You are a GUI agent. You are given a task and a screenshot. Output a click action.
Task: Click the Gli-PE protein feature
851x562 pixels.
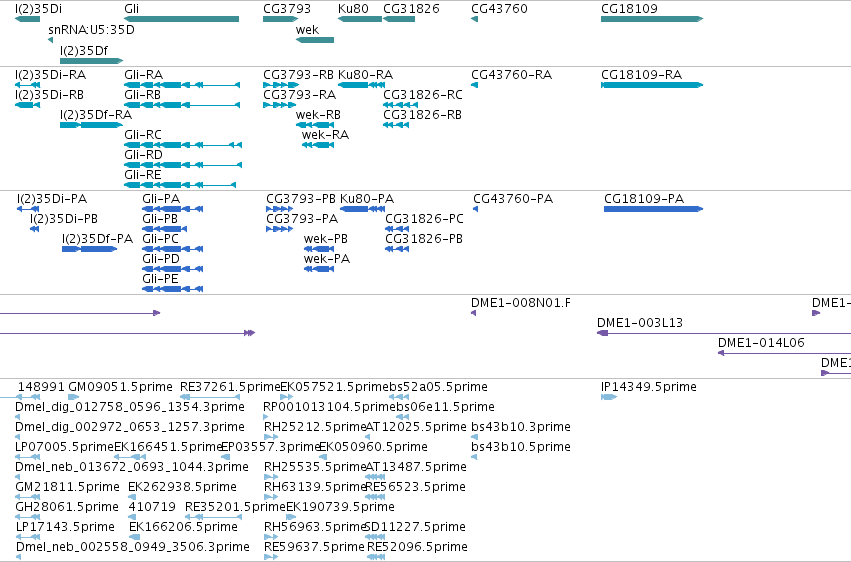coord(173,290)
